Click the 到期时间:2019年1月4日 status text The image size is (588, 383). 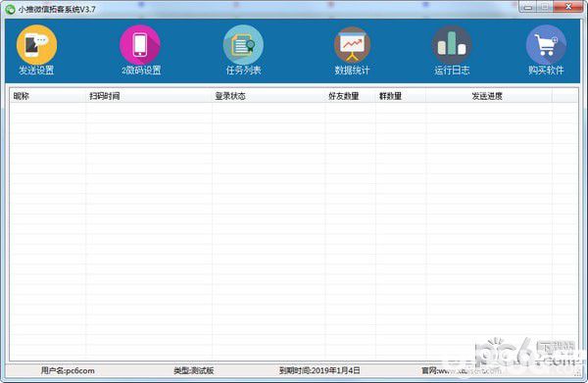click(x=319, y=370)
